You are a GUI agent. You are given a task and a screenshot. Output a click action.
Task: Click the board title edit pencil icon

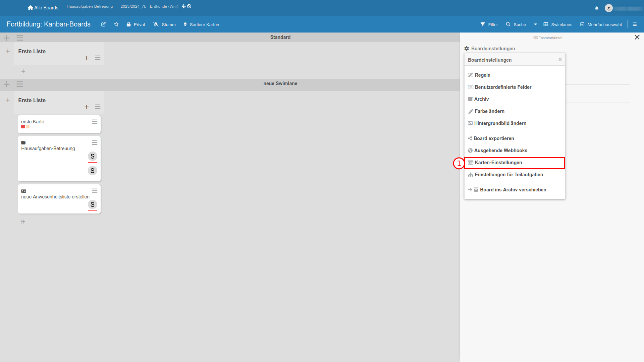(x=103, y=24)
